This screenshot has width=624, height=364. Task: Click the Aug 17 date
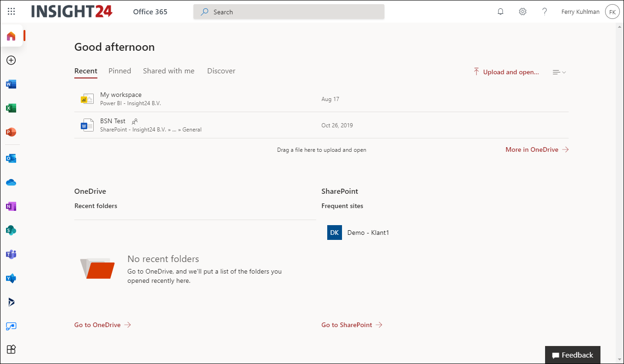[x=330, y=99]
